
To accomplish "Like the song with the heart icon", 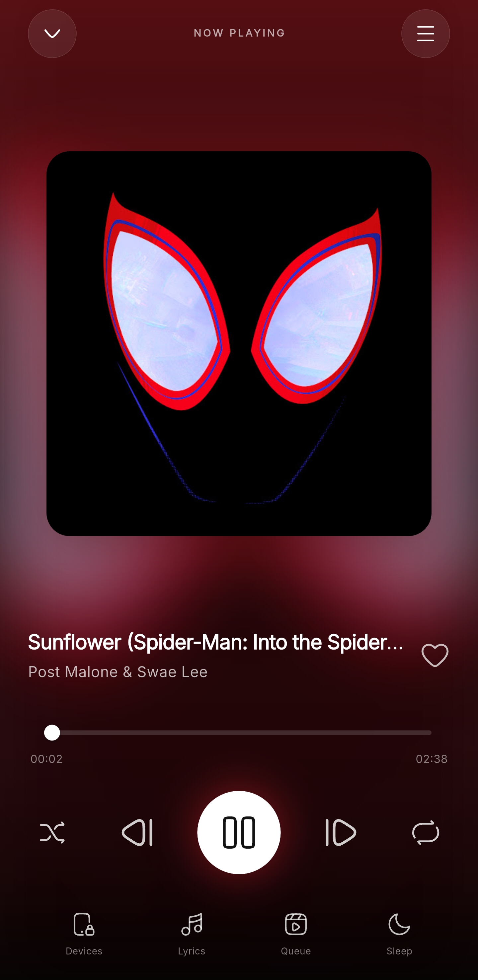I will tap(435, 655).
